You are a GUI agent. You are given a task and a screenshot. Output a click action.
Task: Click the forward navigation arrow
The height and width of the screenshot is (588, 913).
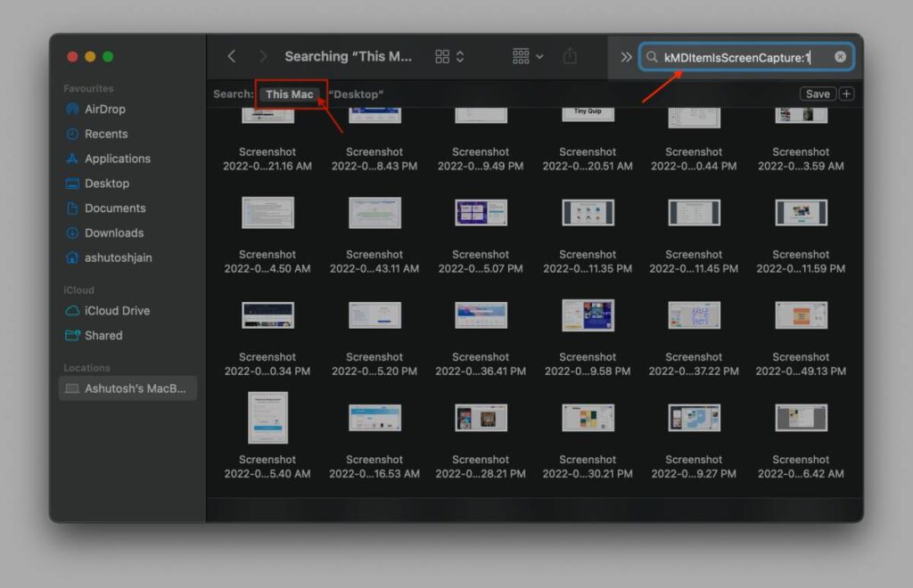pyautogui.click(x=262, y=56)
